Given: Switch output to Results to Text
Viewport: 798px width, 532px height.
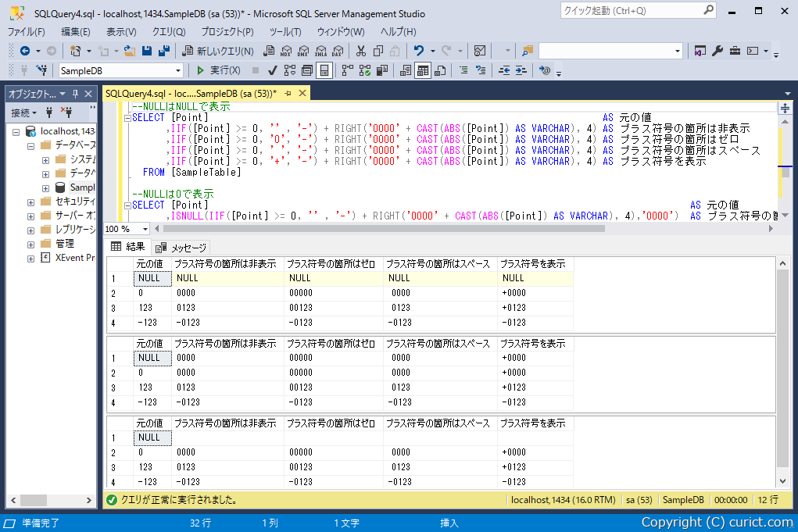Looking at the screenshot, I should tap(406, 70).
